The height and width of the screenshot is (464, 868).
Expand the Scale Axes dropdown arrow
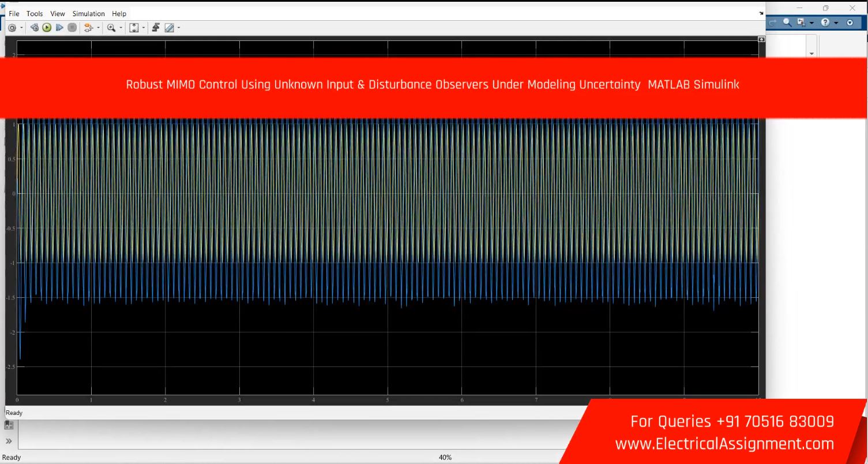(x=144, y=28)
